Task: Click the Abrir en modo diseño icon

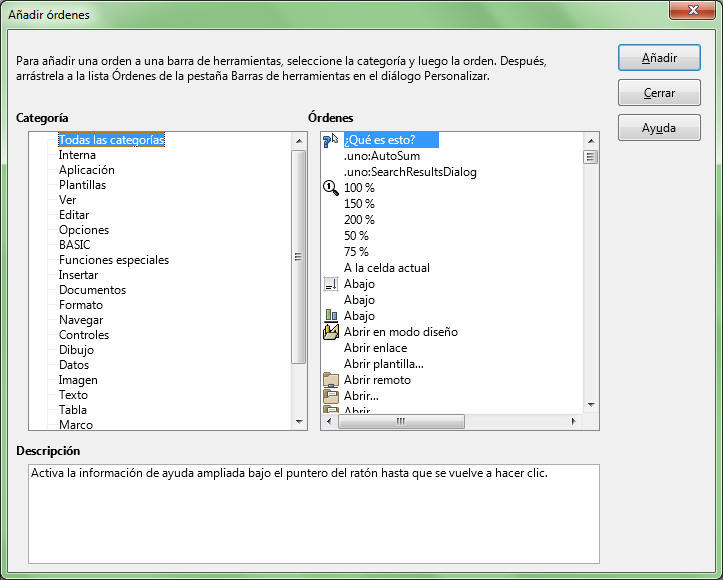Action: click(x=331, y=332)
